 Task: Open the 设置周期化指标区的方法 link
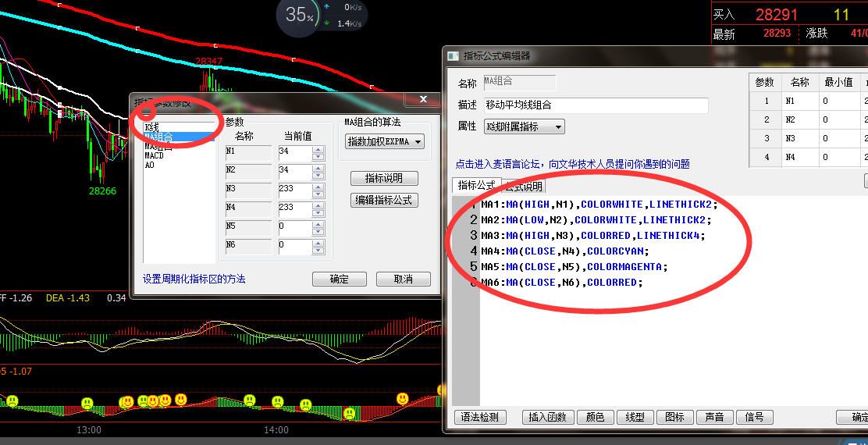[194, 279]
